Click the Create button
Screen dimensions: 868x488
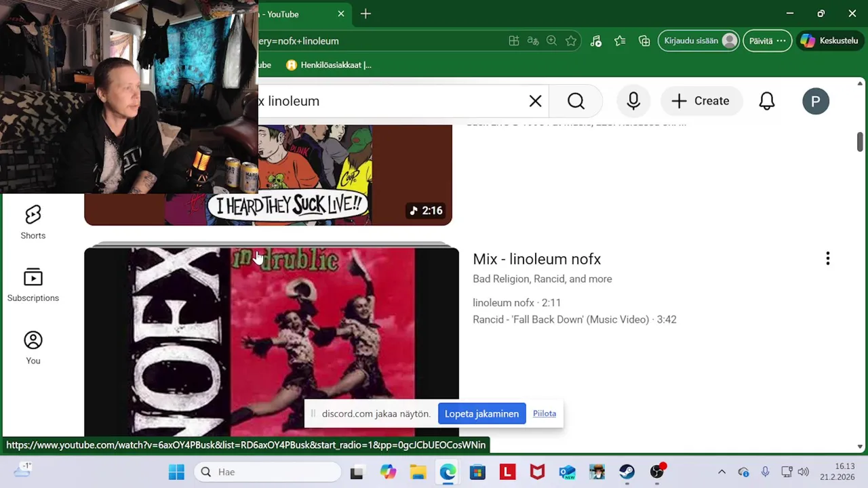(701, 101)
